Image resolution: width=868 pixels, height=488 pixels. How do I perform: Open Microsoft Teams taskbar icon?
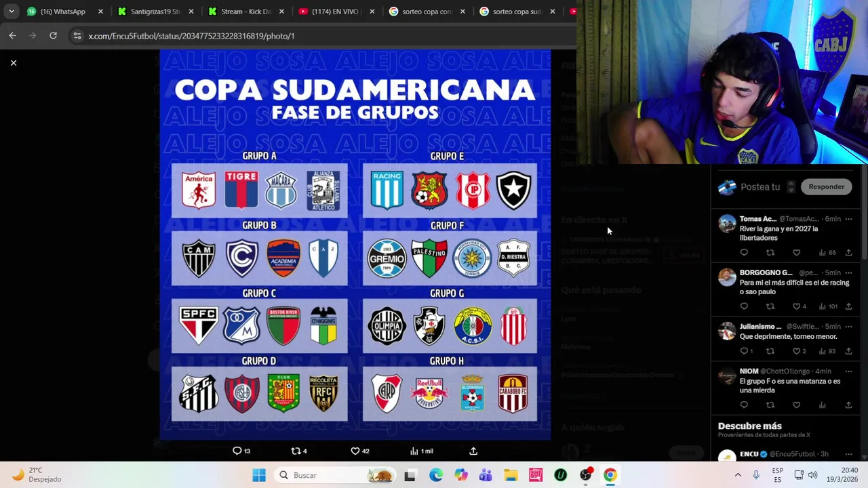pos(486,475)
